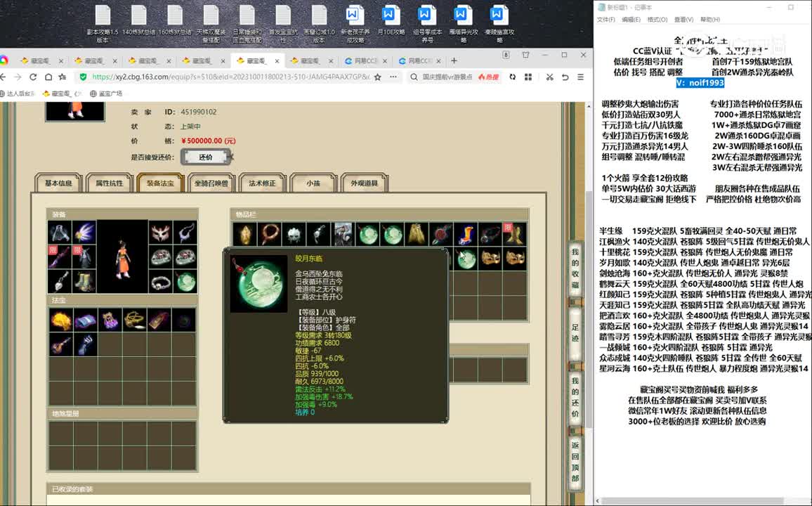Select the bead necklace inventory item
This screenshot has width=812, height=506.
pos(269,234)
